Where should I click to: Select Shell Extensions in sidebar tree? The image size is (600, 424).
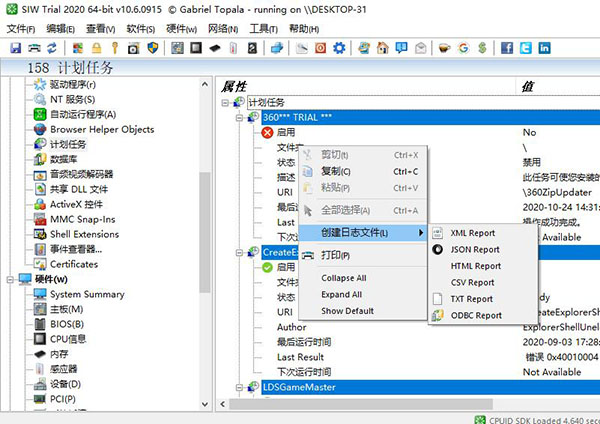[x=84, y=234]
